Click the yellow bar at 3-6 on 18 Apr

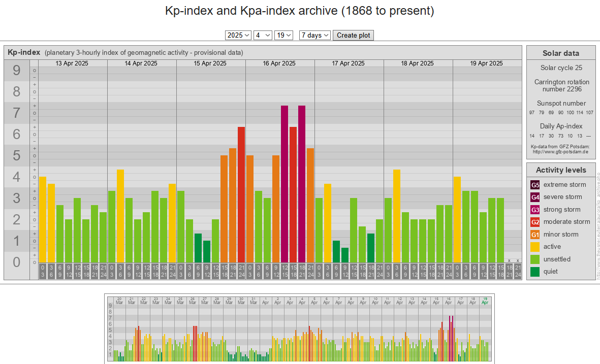click(x=396, y=216)
